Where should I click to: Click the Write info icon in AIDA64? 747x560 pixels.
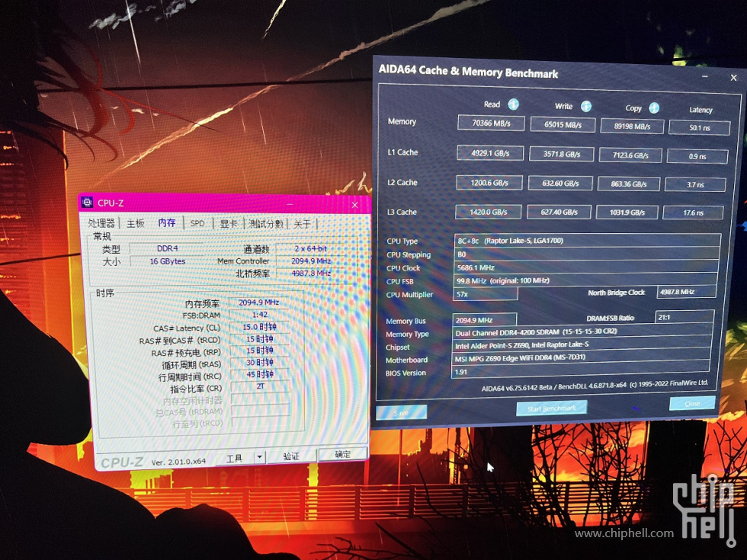(586, 106)
